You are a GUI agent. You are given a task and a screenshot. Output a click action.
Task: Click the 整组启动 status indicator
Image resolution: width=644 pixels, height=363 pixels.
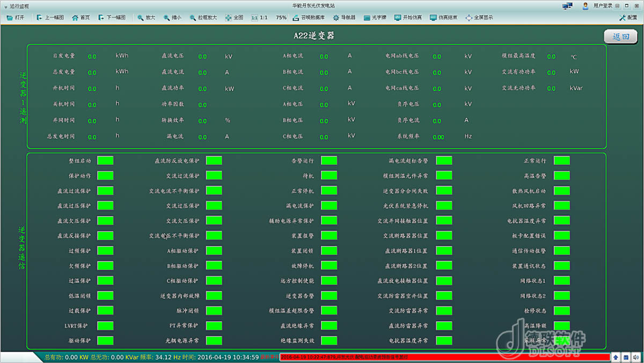[x=105, y=161]
